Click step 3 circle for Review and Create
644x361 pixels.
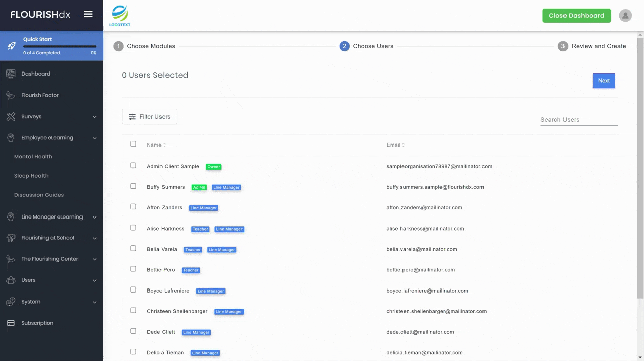tap(563, 46)
